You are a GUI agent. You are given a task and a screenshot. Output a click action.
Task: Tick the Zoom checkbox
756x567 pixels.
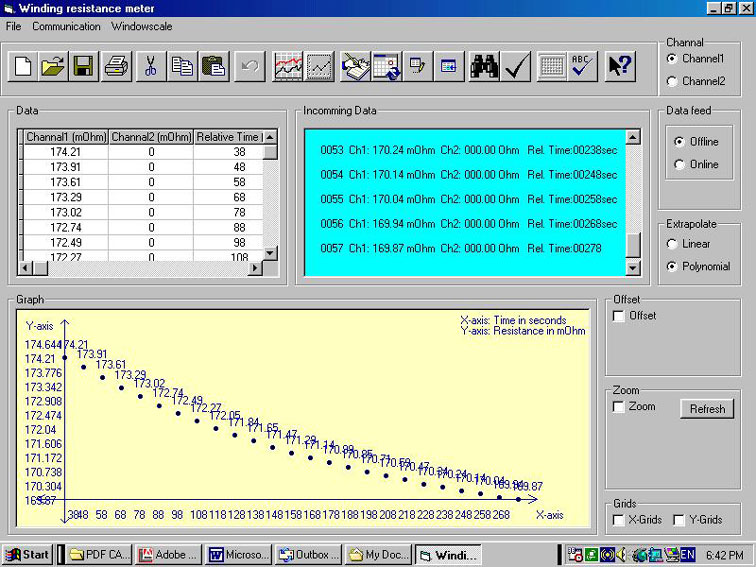(x=619, y=406)
